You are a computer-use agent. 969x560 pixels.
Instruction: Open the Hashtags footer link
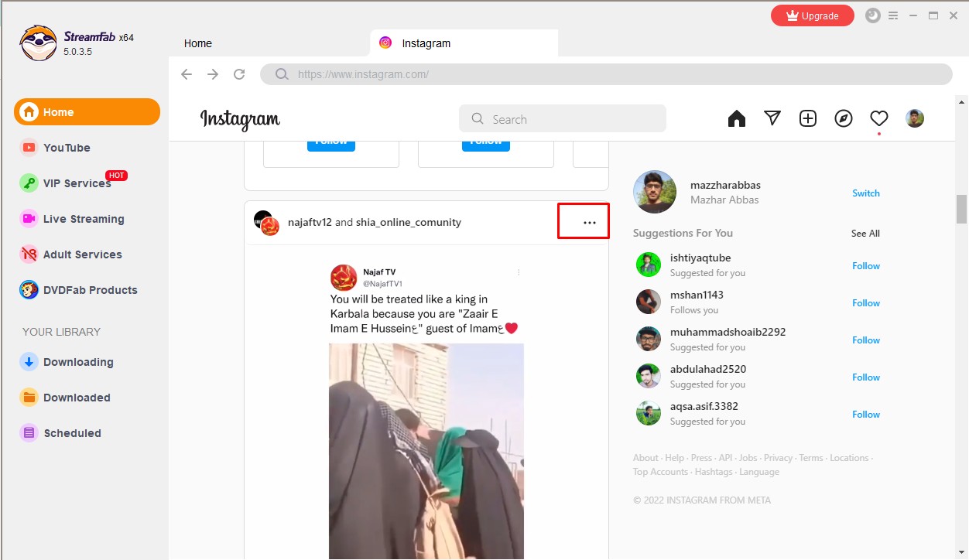click(x=714, y=472)
